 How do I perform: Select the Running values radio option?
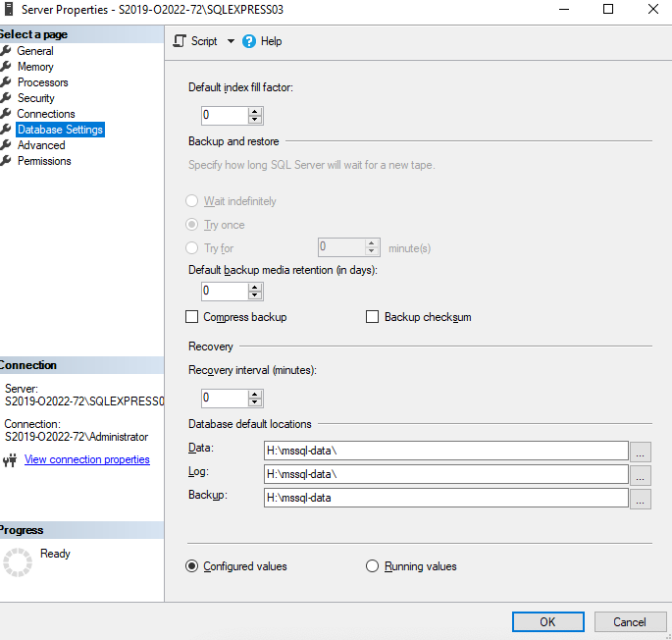pyautogui.click(x=372, y=566)
